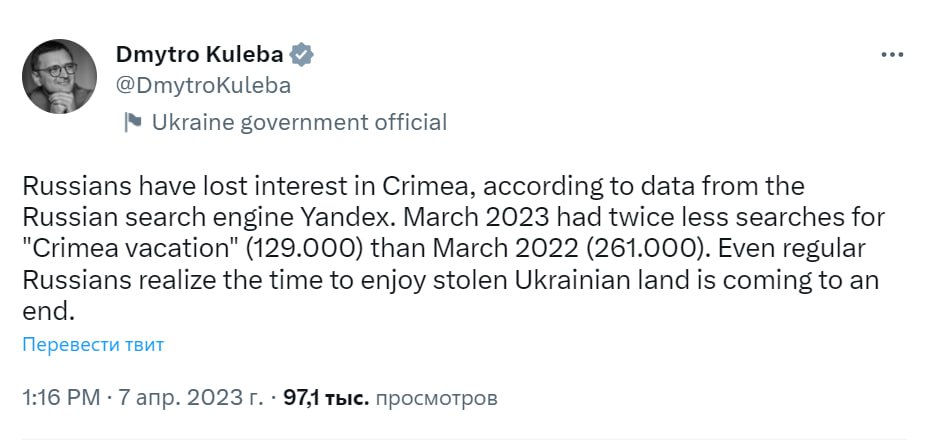This screenshot has width=926, height=440.
Task: Open the three-dot more options menu
Action: [891, 54]
